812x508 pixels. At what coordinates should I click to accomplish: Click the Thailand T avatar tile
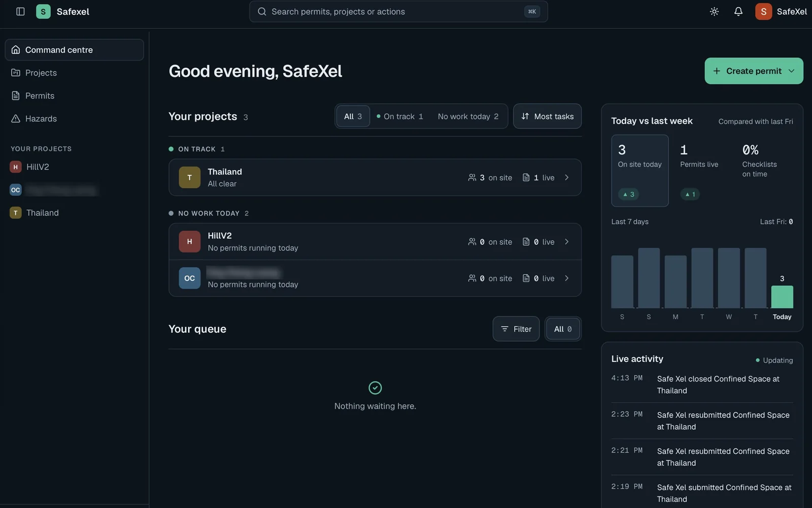pyautogui.click(x=189, y=177)
